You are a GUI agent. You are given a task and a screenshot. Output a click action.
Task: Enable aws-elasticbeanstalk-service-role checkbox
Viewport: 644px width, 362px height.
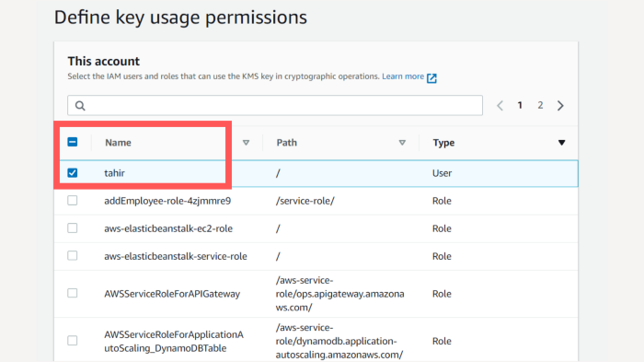73,255
